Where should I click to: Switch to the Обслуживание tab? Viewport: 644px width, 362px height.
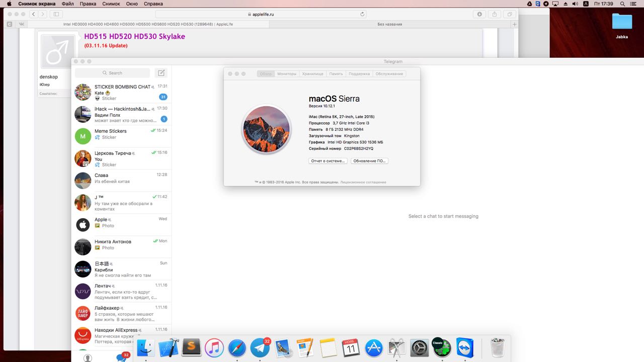point(389,74)
